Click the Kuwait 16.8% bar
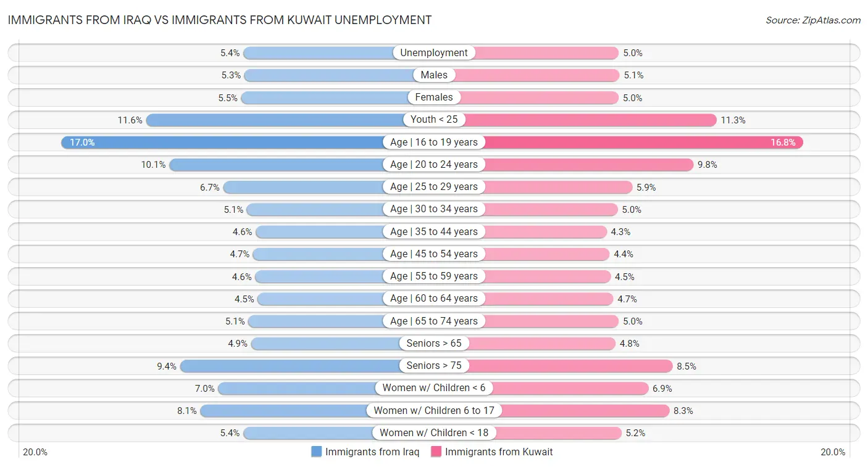Viewport: 868px width, 467px height. (x=642, y=143)
